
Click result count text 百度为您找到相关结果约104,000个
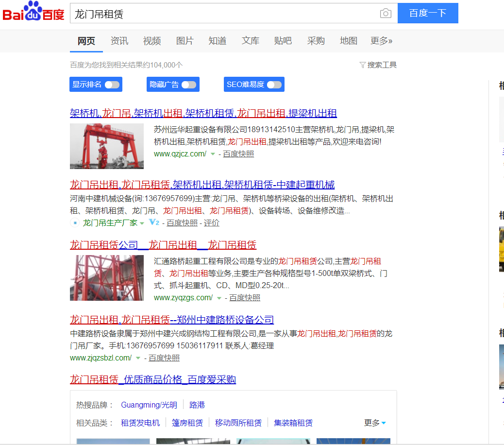coord(126,65)
